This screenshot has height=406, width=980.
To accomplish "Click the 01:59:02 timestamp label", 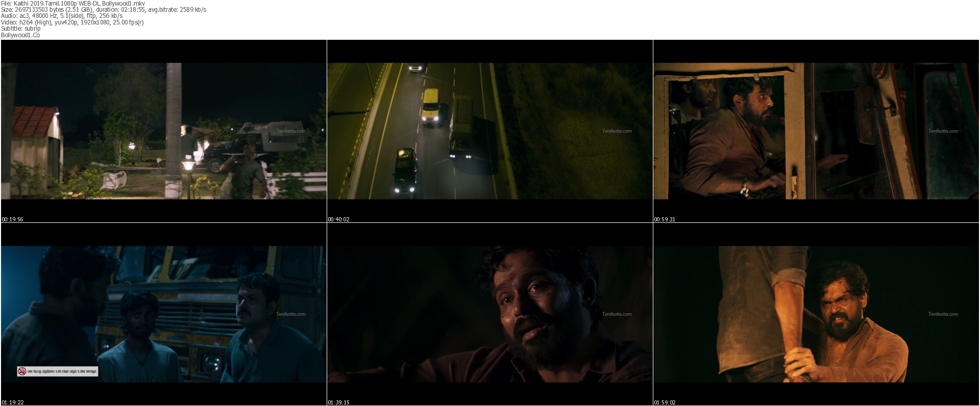I will click(x=665, y=402).
